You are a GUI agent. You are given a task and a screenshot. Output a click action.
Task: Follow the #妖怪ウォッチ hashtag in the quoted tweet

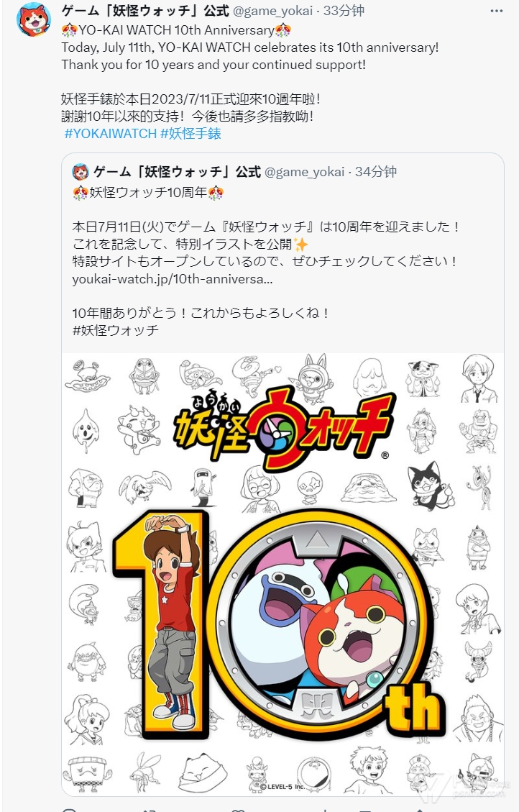(x=116, y=330)
